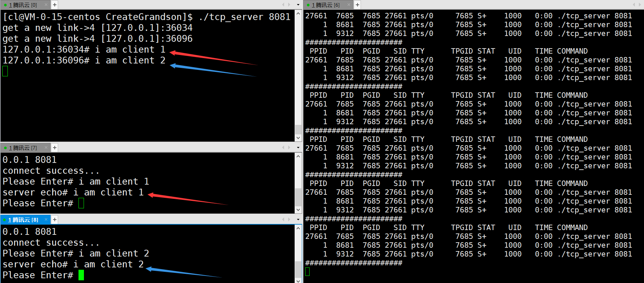Viewport: 644px width, 283px height.
Task: Close the 腾讯云 [8] tab with its x
Action: (46, 220)
